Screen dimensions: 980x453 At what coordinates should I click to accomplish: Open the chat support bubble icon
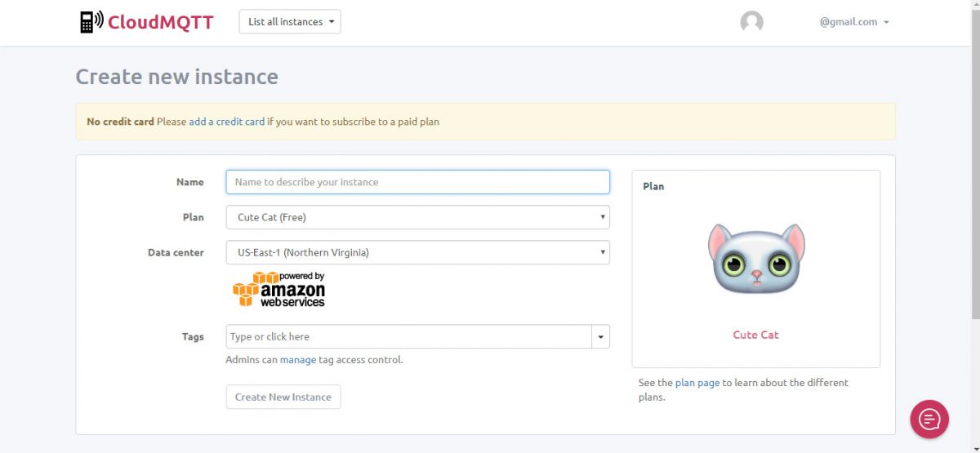929,420
